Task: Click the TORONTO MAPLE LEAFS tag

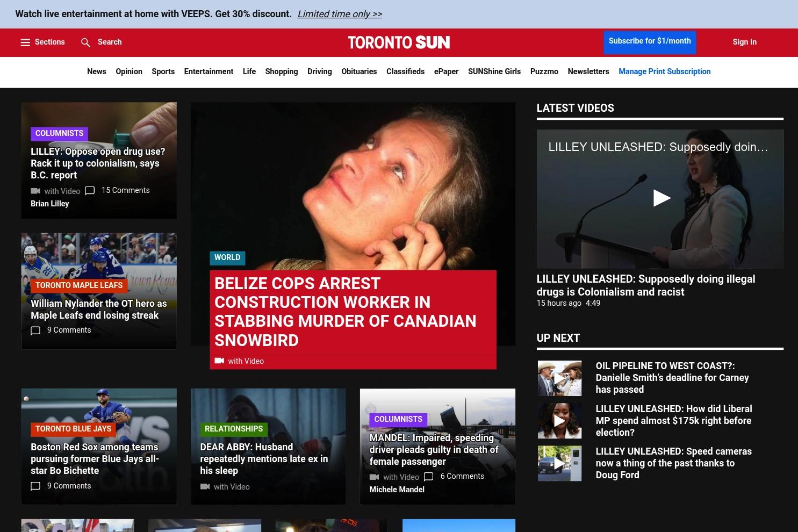Action: coord(79,285)
